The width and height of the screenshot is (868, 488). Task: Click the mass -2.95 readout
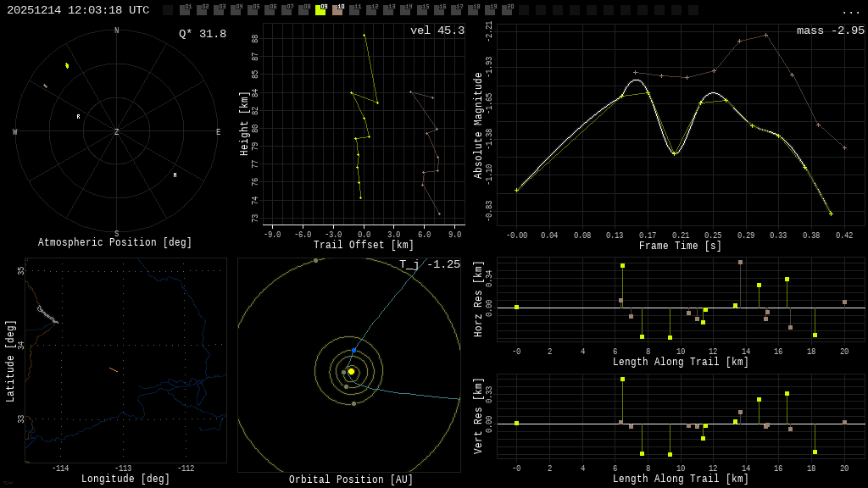(x=831, y=30)
